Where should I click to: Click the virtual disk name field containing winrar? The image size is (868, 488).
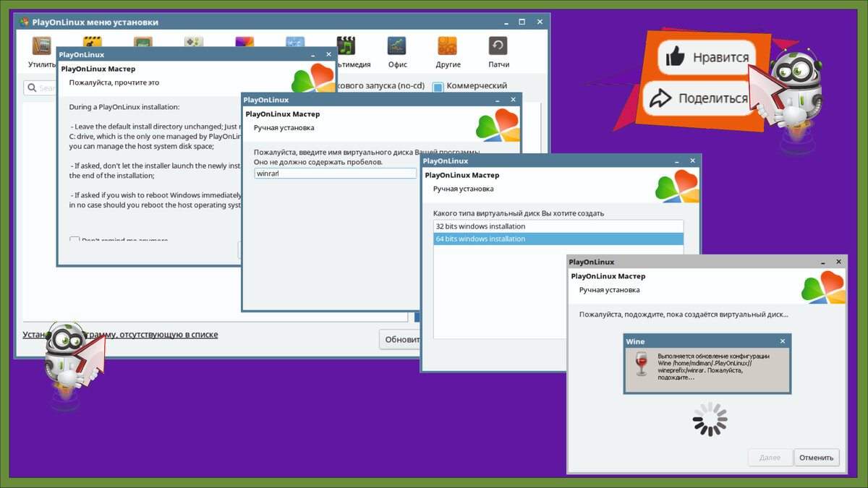tap(336, 174)
